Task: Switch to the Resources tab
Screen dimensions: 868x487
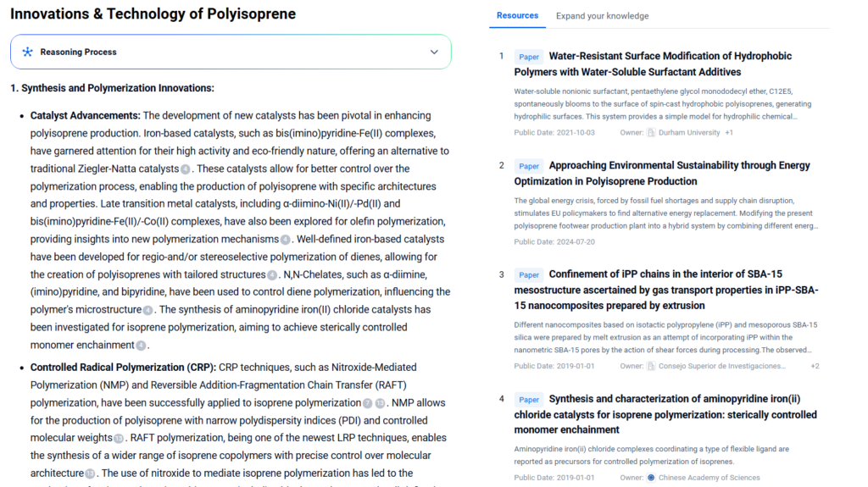Action: pyautogui.click(x=517, y=15)
